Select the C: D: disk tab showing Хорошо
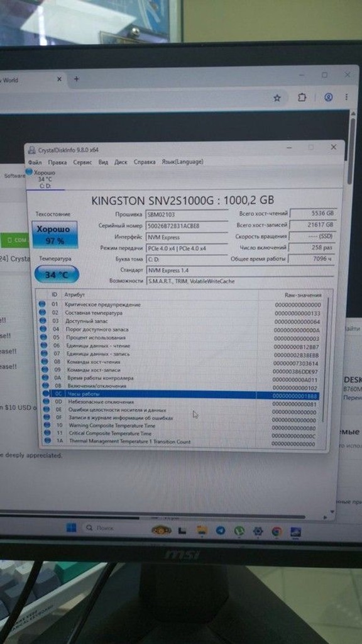The height and width of the screenshot is (644, 362). 45,179
